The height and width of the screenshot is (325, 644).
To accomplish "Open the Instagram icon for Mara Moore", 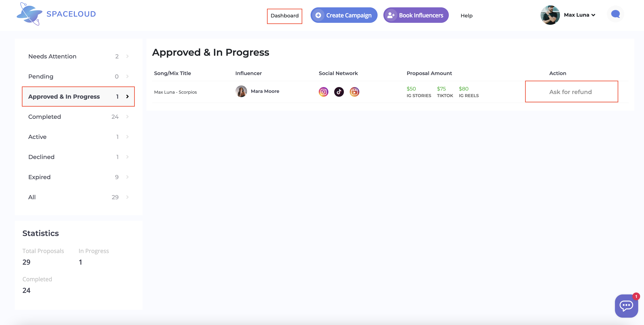I will tap(323, 92).
